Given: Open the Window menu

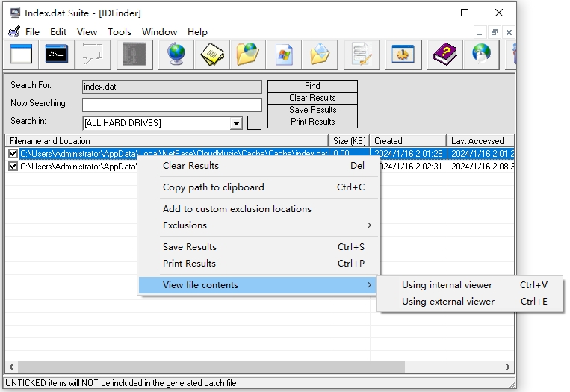Looking at the screenshot, I should coord(160,32).
